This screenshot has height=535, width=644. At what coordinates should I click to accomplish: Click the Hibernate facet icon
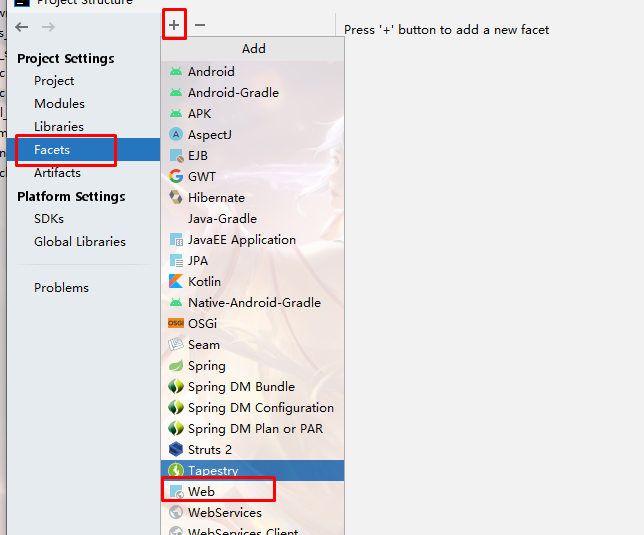tap(176, 197)
